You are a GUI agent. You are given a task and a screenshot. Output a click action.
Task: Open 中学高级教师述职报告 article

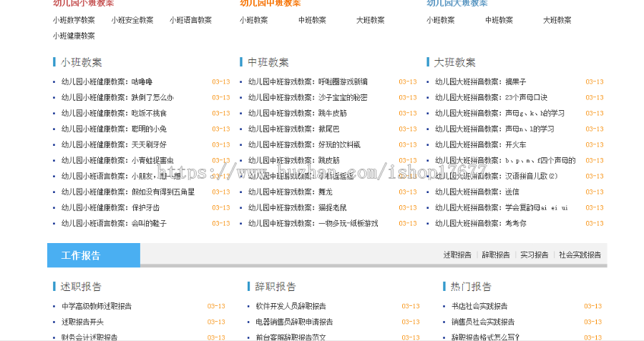point(97,306)
